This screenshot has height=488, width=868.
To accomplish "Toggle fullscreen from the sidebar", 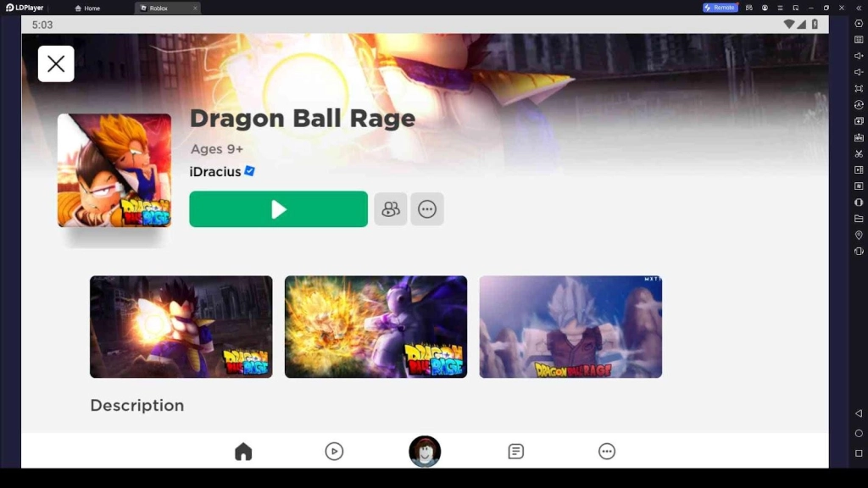I will pyautogui.click(x=859, y=88).
